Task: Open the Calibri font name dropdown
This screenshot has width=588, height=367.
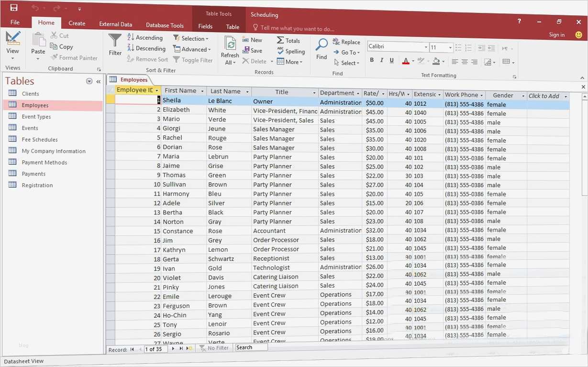Action: [x=426, y=47]
